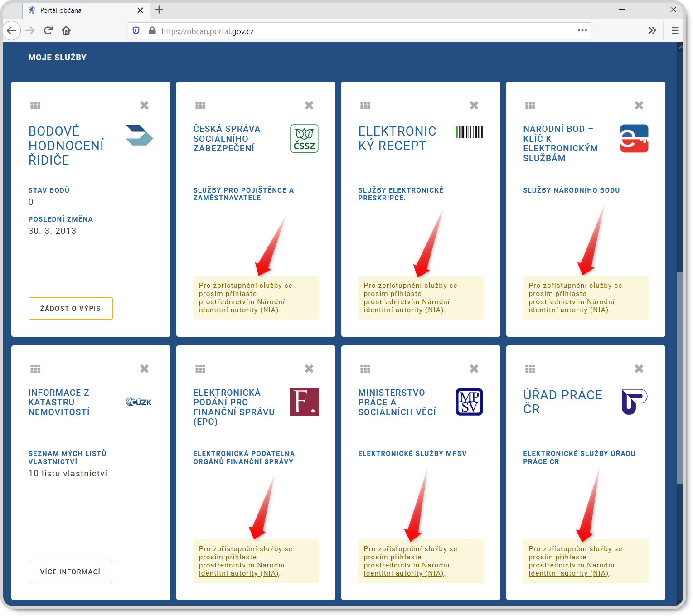Remove the Elektronický recept card
Viewport: 693px width, 616px height.
tap(474, 105)
